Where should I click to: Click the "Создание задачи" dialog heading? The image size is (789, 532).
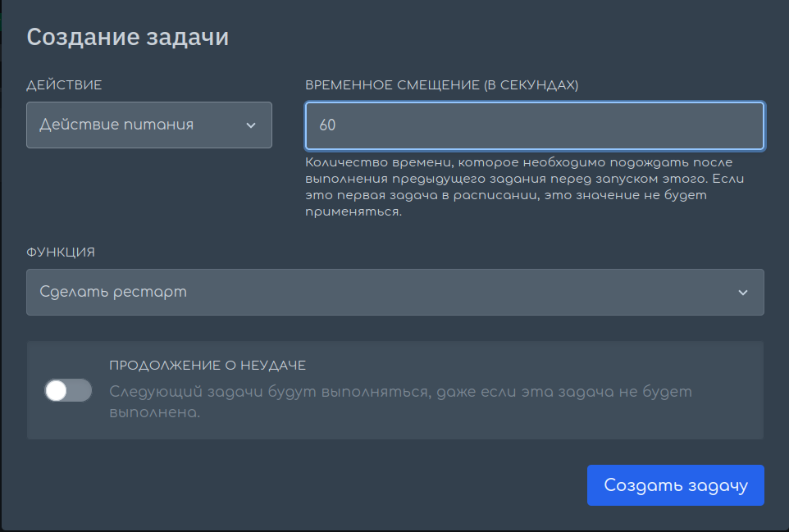point(128,37)
